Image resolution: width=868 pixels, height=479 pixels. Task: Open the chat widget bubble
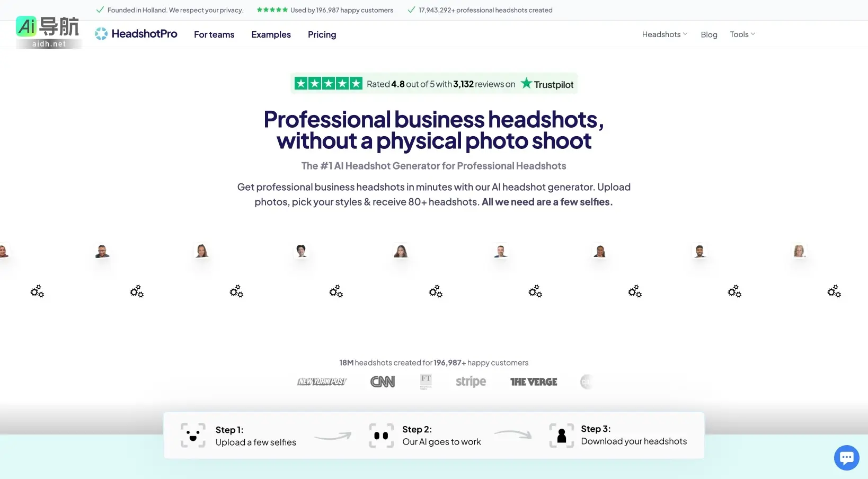(x=846, y=457)
